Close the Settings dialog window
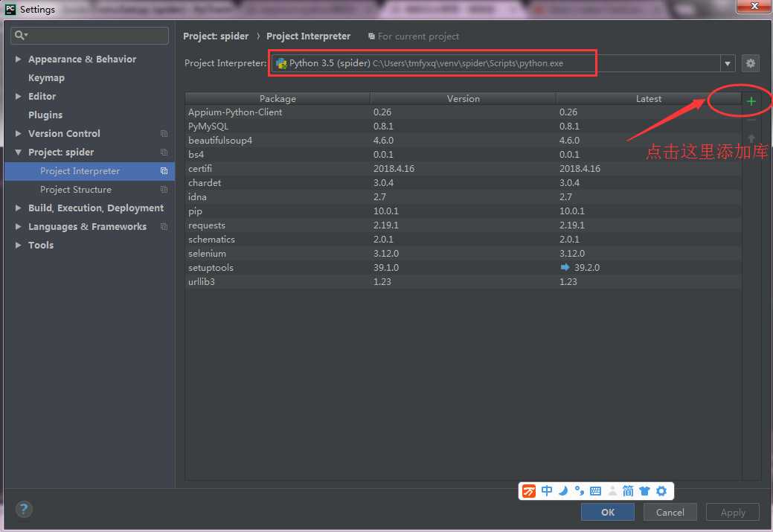Viewport: 773px width, 532px height. (754, 6)
